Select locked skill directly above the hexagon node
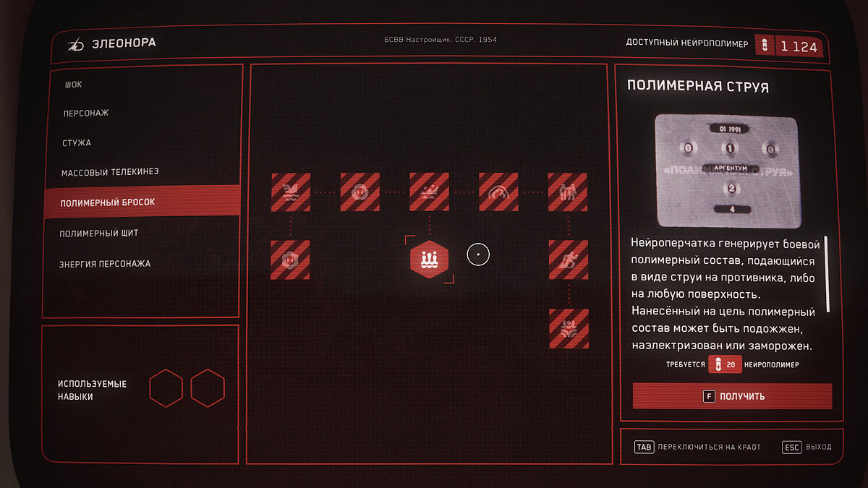This screenshot has width=868, height=488. [x=429, y=192]
